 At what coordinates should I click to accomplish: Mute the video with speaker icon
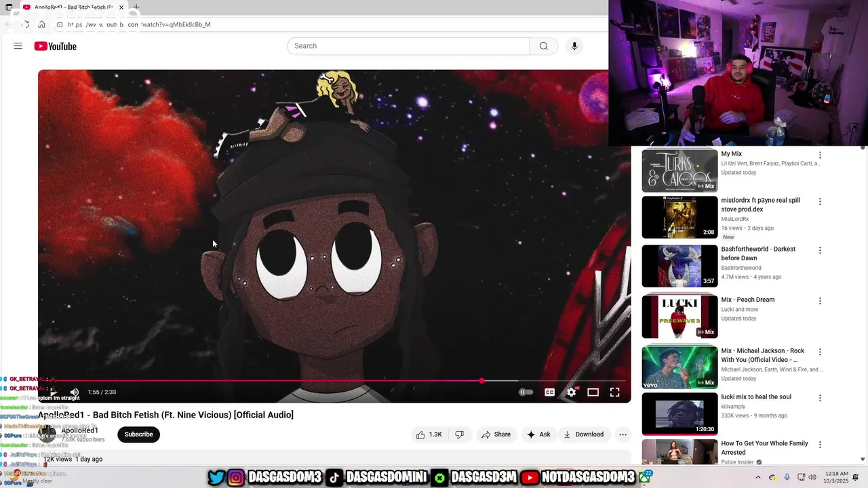[x=75, y=392]
